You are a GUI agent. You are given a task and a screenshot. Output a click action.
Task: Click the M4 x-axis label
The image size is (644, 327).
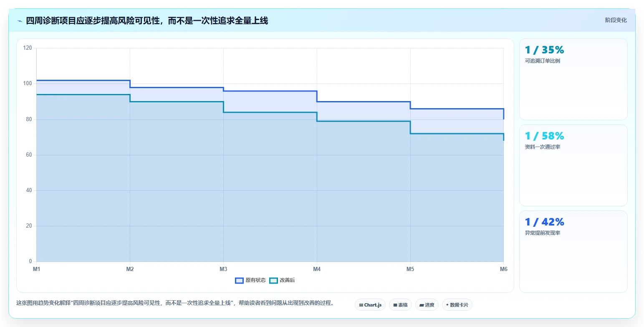(317, 269)
